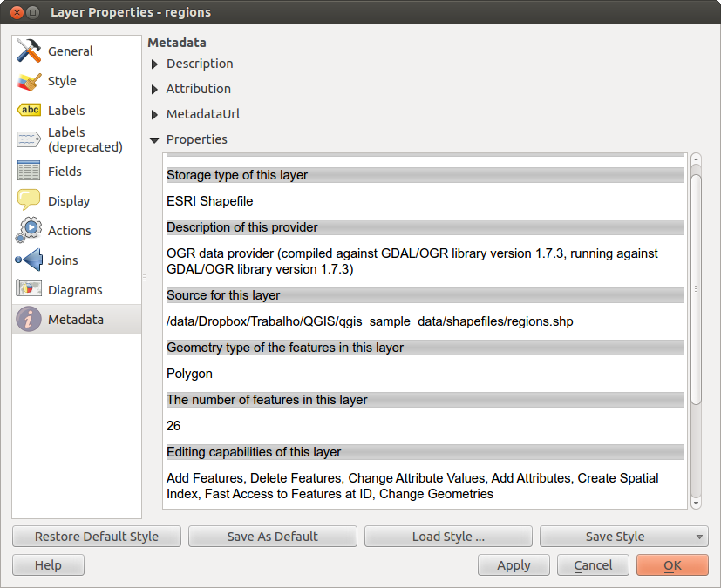Collapse the Properties section
Screen dimensions: 721x588
point(155,139)
